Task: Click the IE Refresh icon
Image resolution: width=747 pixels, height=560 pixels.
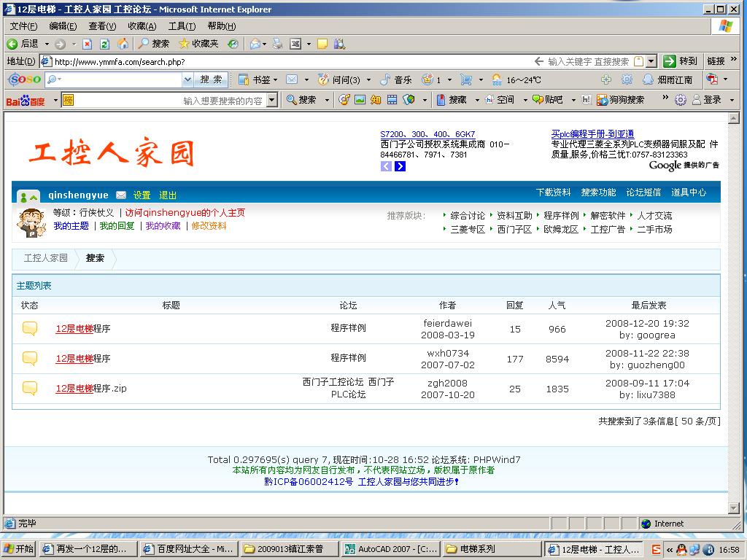Action: pyautogui.click(x=104, y=44)
